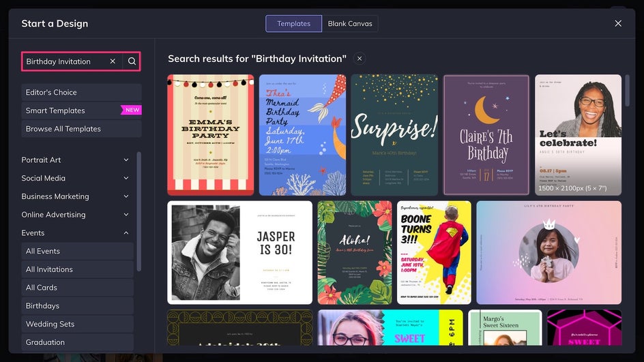Screen dimensions: 644x362
Task: Select All Events subcategory
Action: tap(77, 251)
